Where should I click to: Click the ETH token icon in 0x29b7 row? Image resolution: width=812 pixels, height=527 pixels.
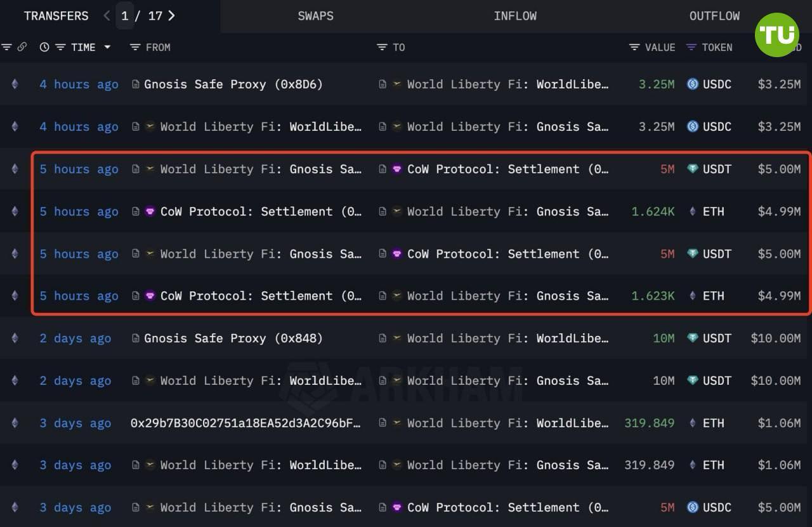[693, 423]
